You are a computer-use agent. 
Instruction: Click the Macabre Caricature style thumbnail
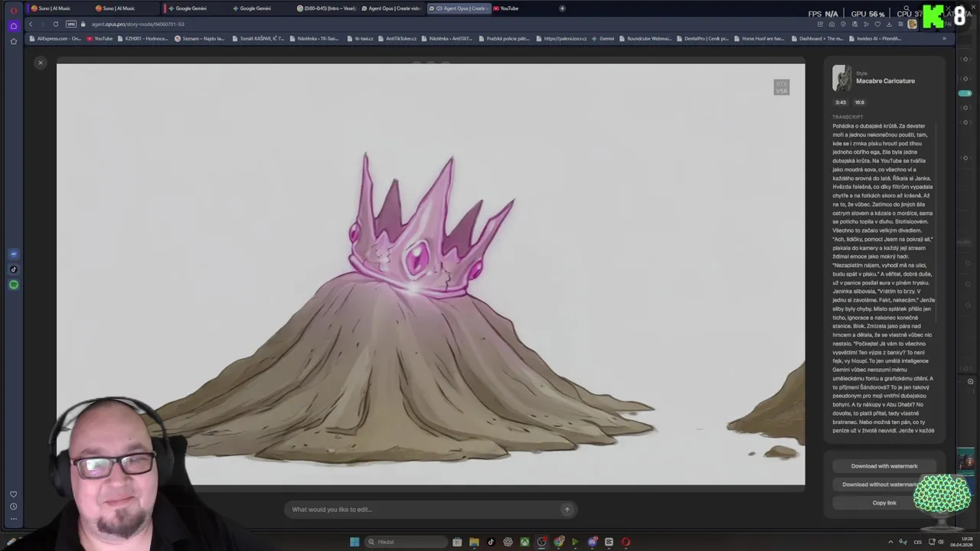tap(841, 78)
